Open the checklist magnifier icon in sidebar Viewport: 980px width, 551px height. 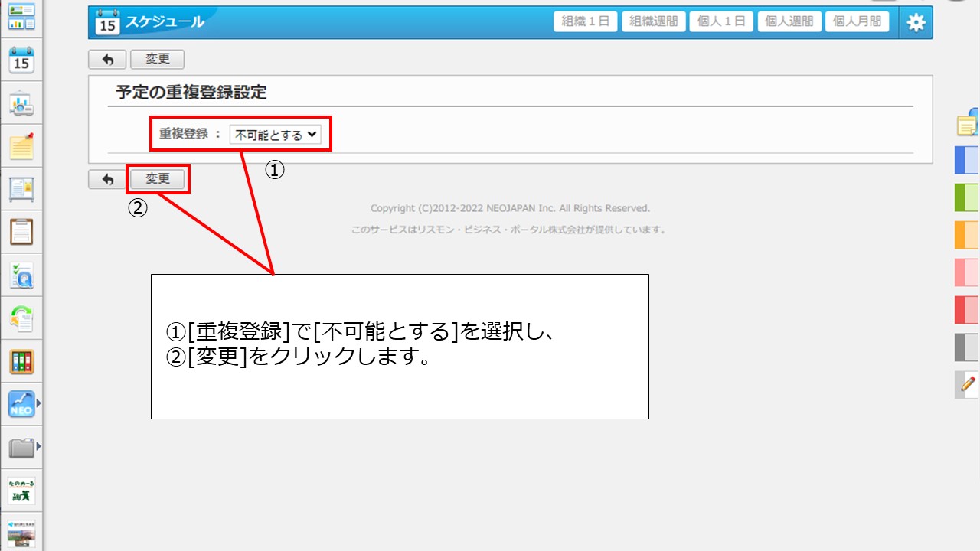(x=21, y=275)
